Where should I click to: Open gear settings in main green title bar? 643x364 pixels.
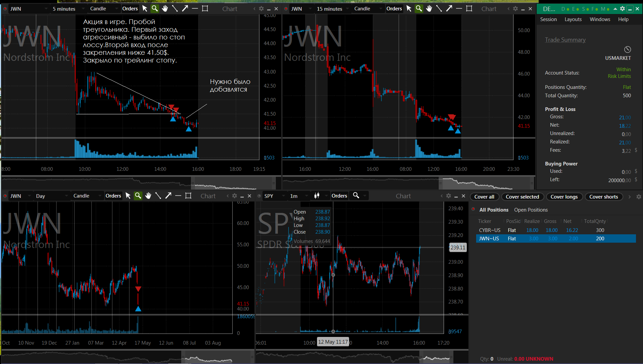tap(622, 9)
